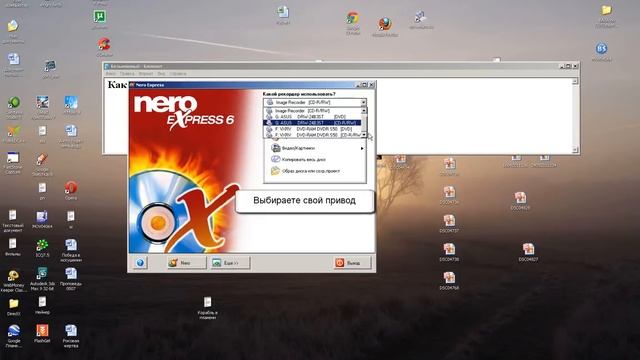Click the Еще >> button
Screen dimensions: 640x360
click(230, 263)
